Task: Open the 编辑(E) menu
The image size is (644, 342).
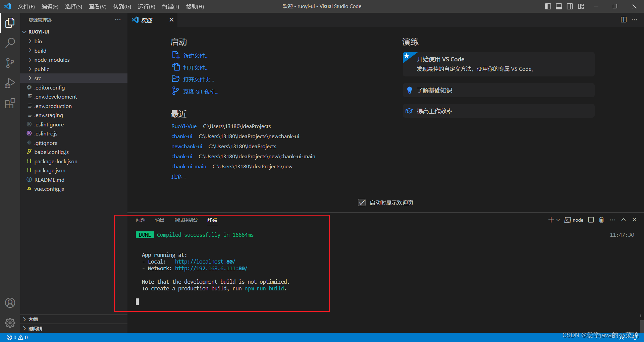Action: (x=50, y=6)
